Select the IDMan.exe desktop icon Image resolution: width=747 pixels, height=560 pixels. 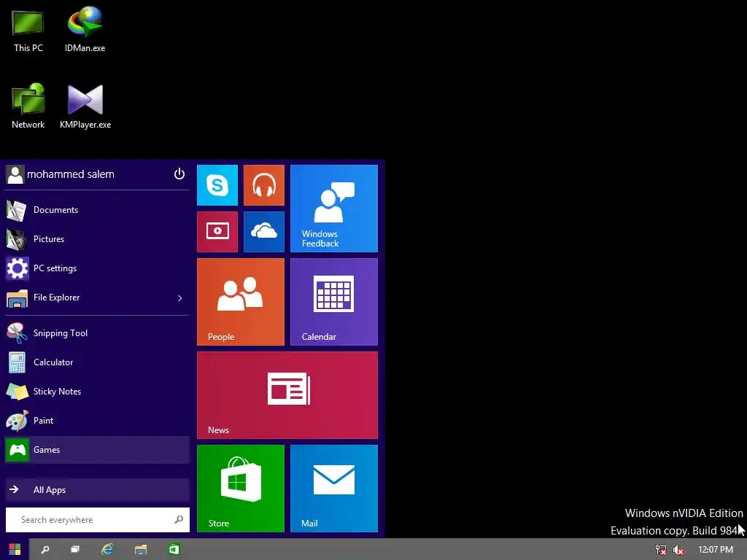pyautogui.click(x=85, y=29)
